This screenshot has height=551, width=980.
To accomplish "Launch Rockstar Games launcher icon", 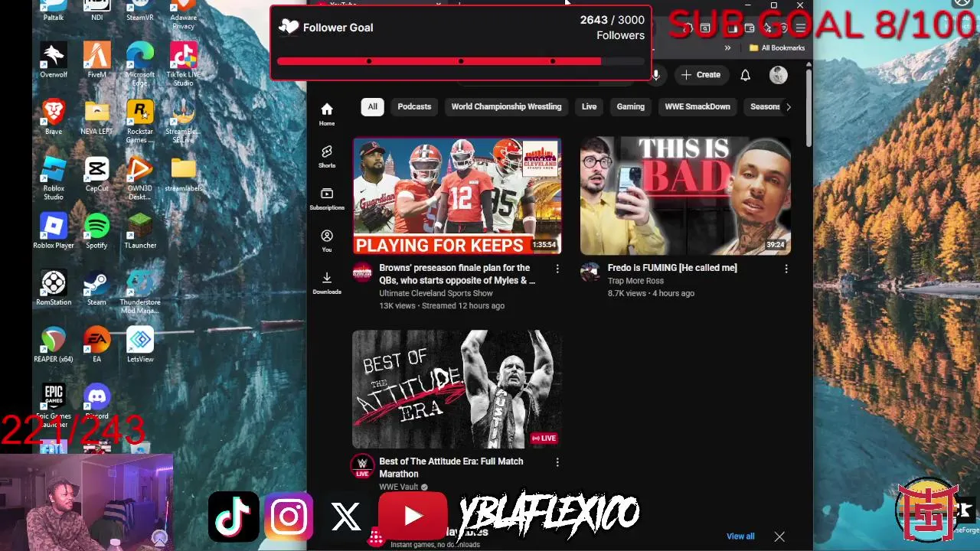I will click(140, 121).
